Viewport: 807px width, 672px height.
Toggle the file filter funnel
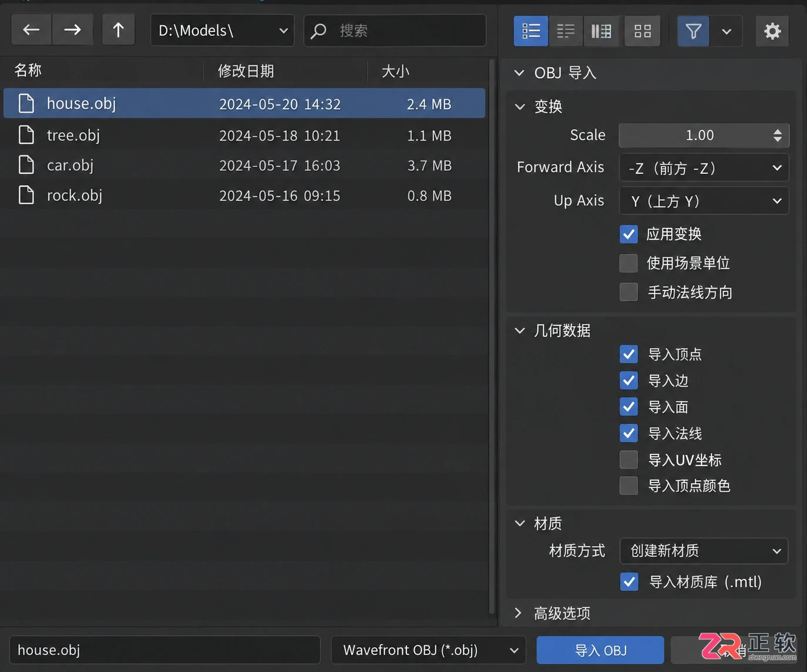click(694, 31)
